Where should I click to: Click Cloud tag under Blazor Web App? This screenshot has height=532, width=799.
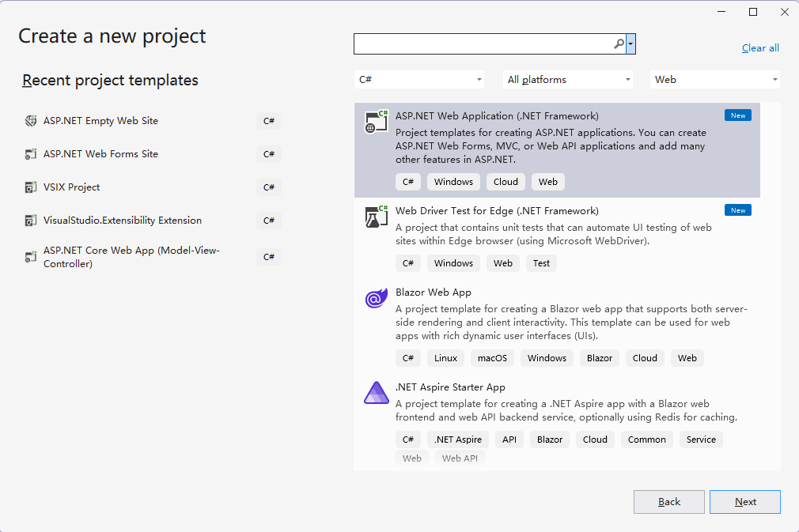point(645,358)
